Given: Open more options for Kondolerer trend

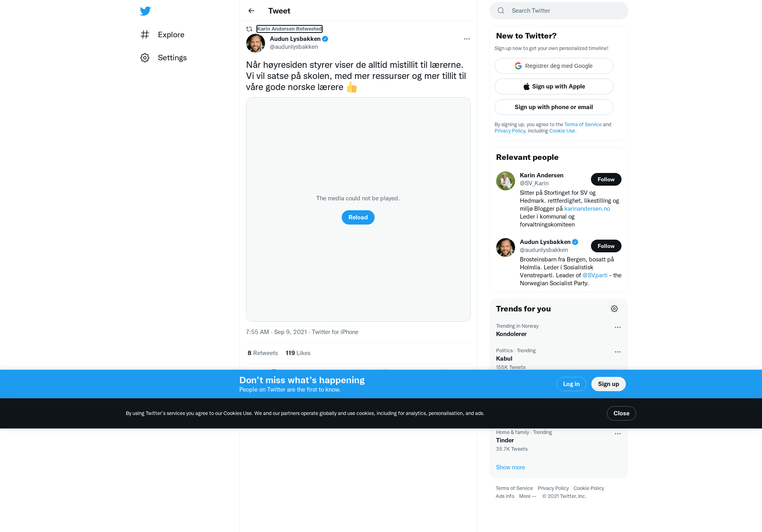Looking at the screenshot, I should [x=618, y=327].
